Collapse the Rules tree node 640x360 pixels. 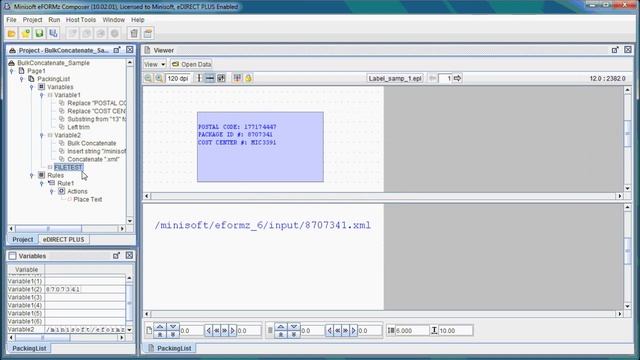point(31,175)
